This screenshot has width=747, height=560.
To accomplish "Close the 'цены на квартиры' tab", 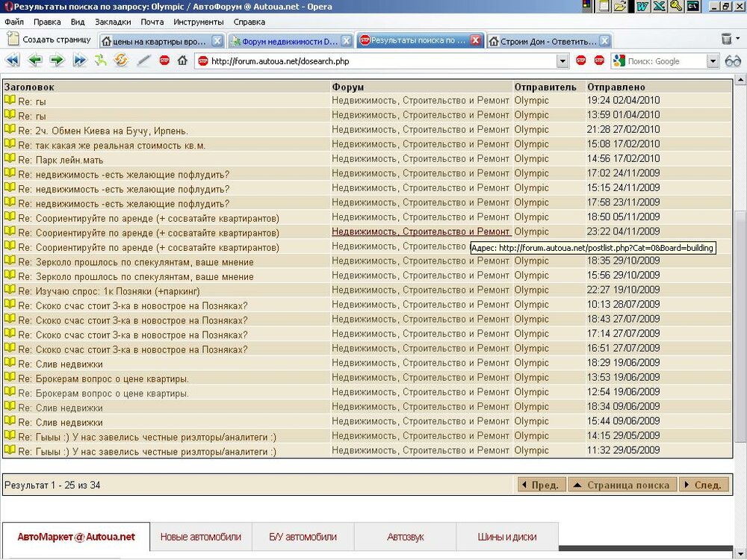I will point(217,41).
